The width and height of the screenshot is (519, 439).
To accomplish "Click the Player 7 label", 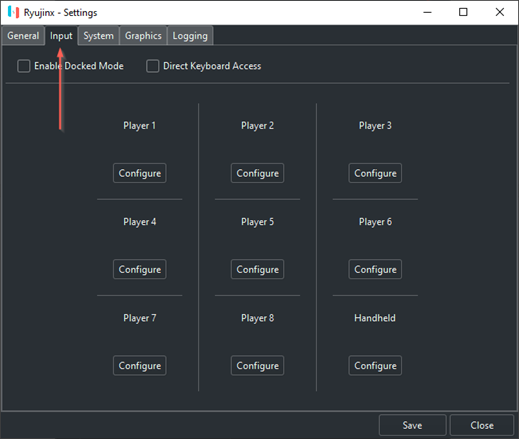I will coord(139,318).
